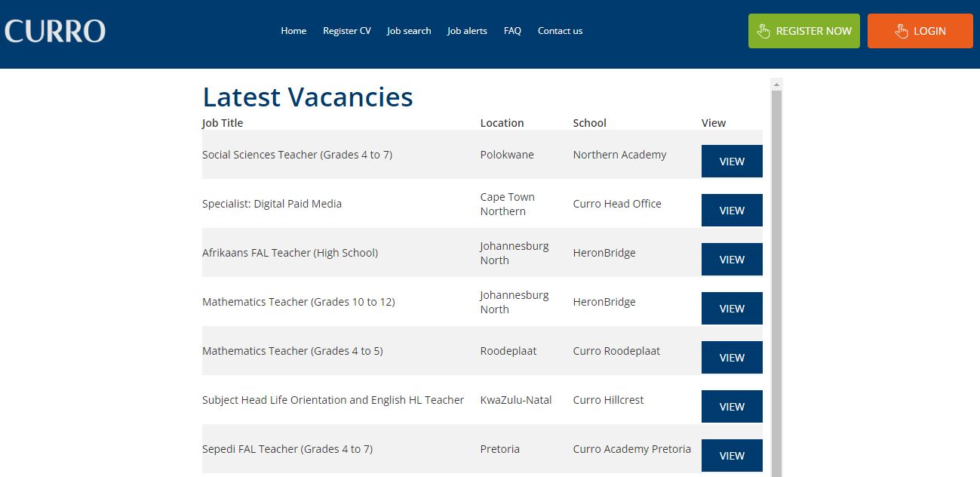Open the FAQ page
The width and height of the screenshot is (980, 477).
(512, 31)
